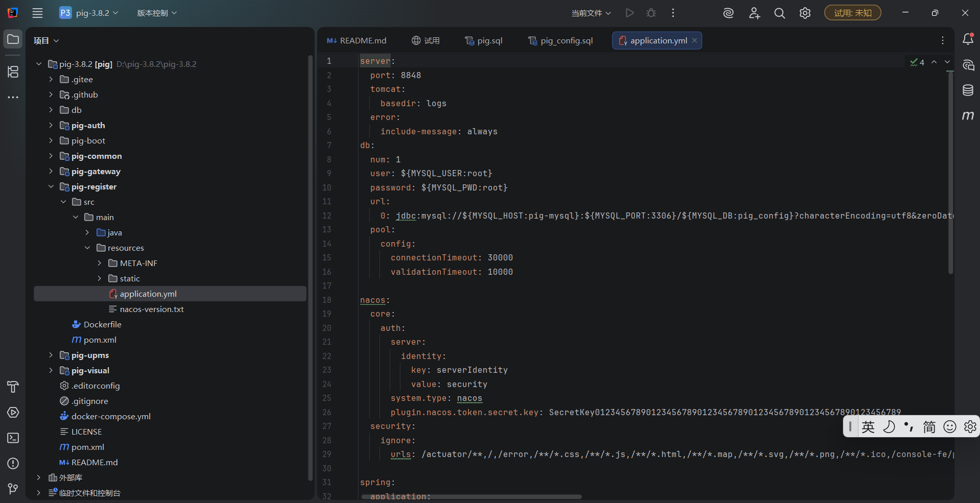
Task: Open the Notifications bell
Action: 968,39
